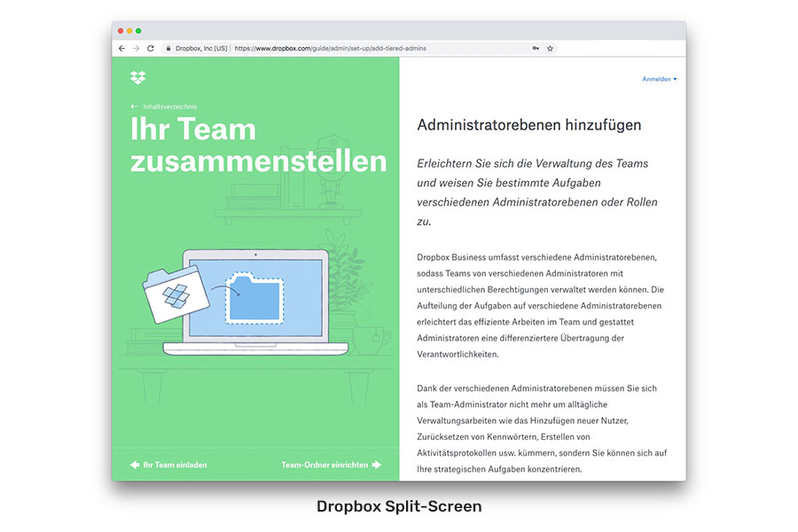Image resolution: width=798 pixels, height=532 pixels.
Task: Maximize window with green button
Action: coord(138,31)
